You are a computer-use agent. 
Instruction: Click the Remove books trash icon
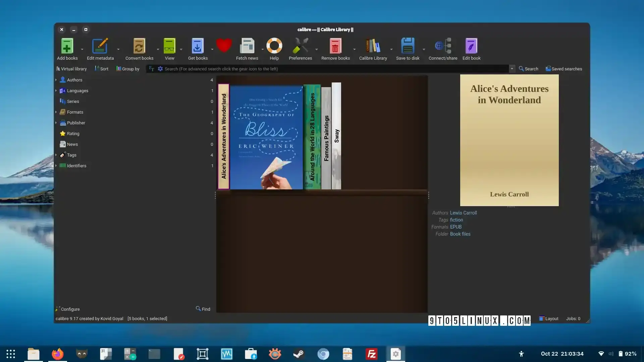(x=335, y=46)
